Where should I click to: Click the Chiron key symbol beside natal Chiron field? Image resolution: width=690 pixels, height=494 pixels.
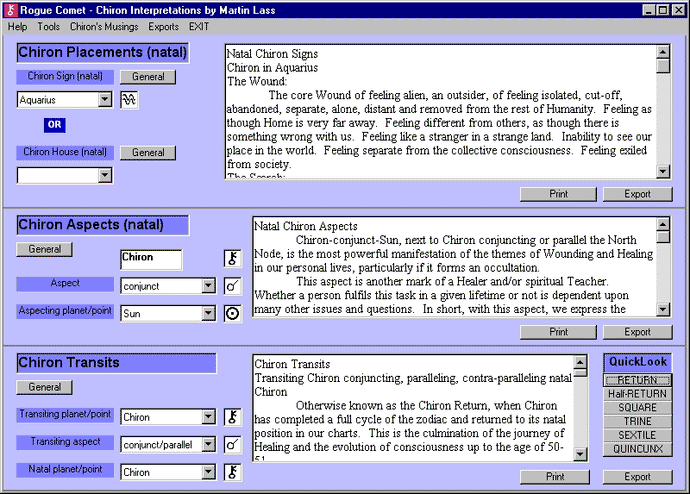(232, 259)
